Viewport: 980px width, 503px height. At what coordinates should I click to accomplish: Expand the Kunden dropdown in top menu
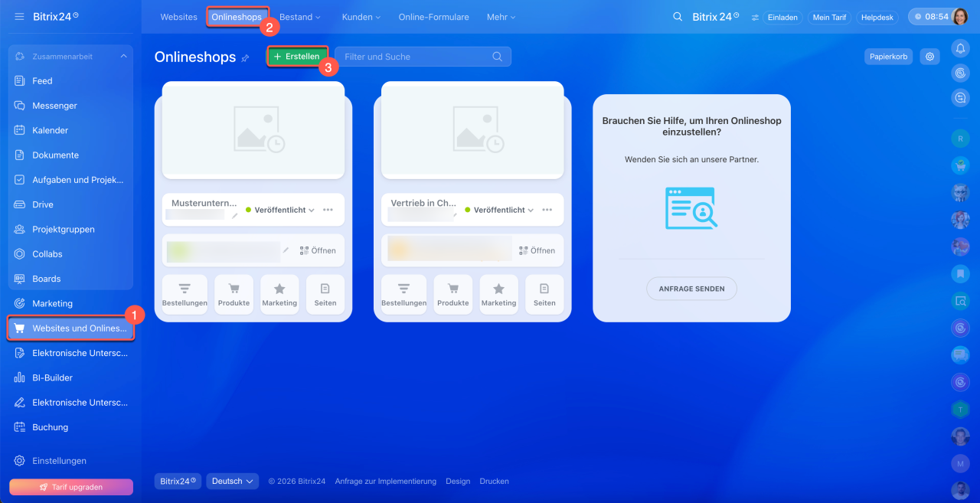tap(361, 17)
